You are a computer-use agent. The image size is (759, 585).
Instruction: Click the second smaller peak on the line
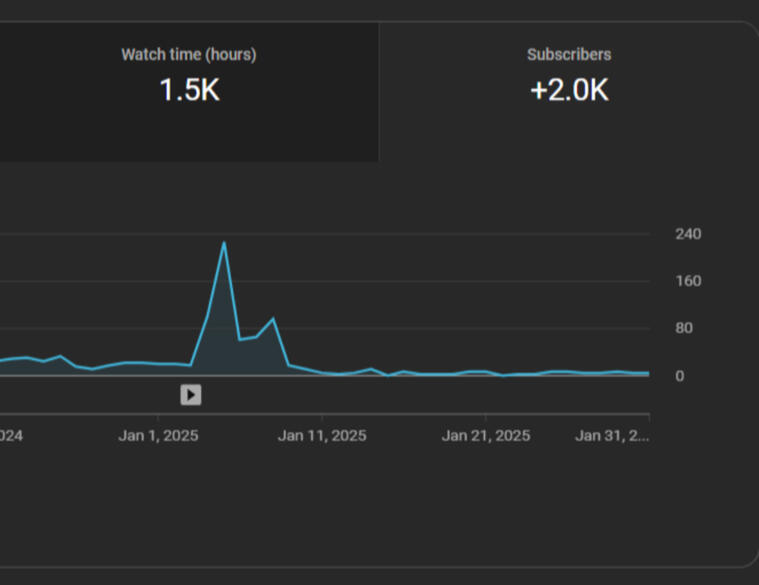[x=273, y=319]
